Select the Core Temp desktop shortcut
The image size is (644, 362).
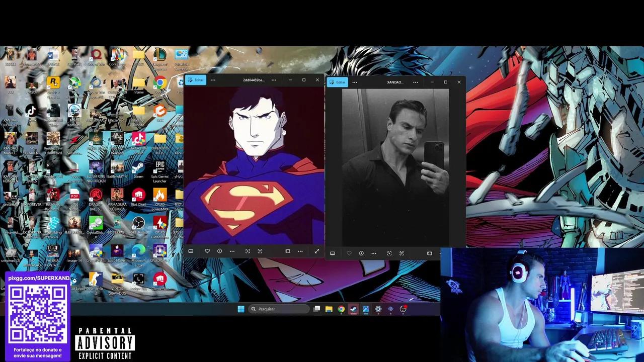coord(117,57)
